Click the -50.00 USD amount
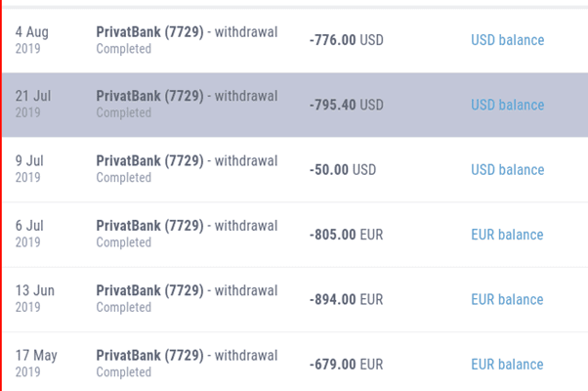The image size is (588, 391). 342,170
